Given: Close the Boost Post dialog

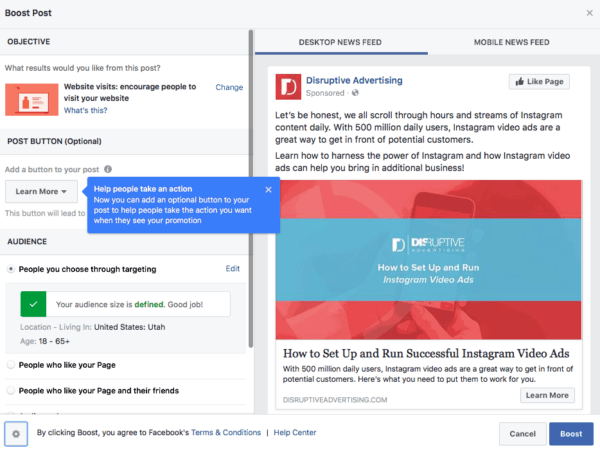Looking at the screenshot, I should pyautogui.click(x=589, y=13).
